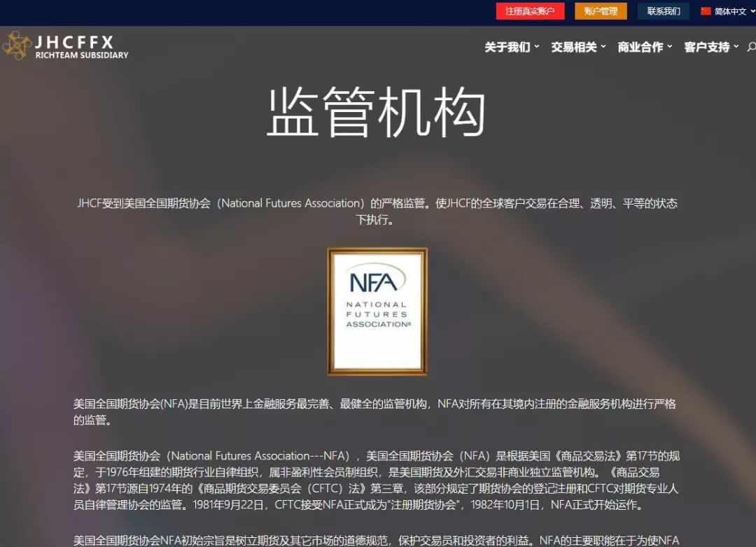
Task: Expand the chevron beside 关于我们
Action: point(537,47)
